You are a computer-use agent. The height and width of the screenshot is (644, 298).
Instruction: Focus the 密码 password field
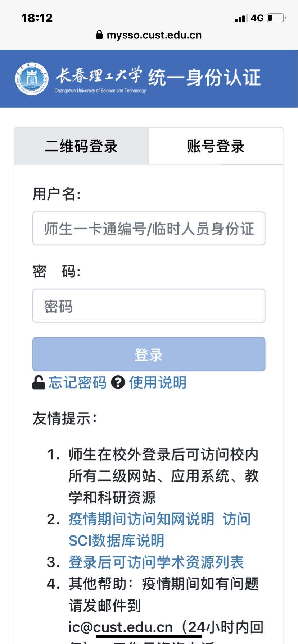[x=149, y=306]
